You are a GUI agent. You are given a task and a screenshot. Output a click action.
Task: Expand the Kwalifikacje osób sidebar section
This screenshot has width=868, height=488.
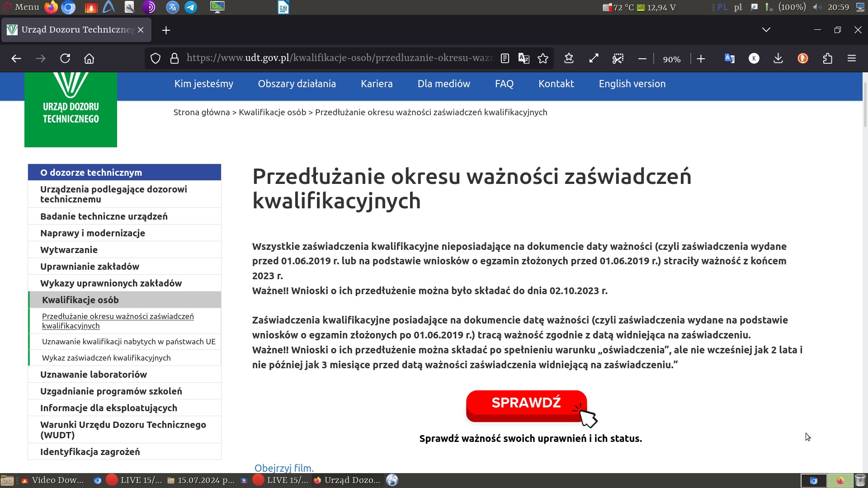coord(80,300)
